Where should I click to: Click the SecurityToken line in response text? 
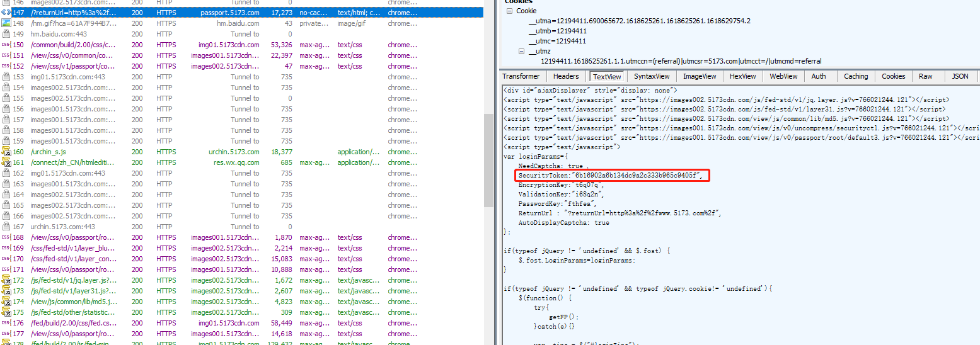[611, 176]
